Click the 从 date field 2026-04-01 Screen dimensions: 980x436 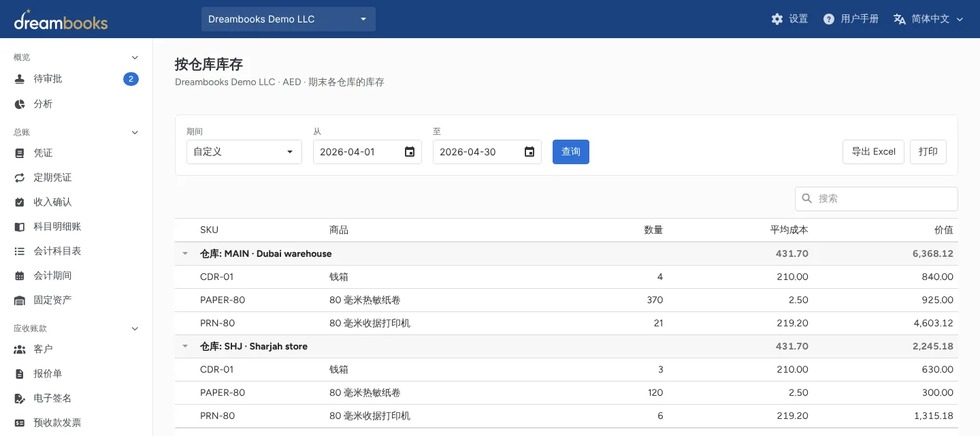pyautogui.click(x=367, y=152)
